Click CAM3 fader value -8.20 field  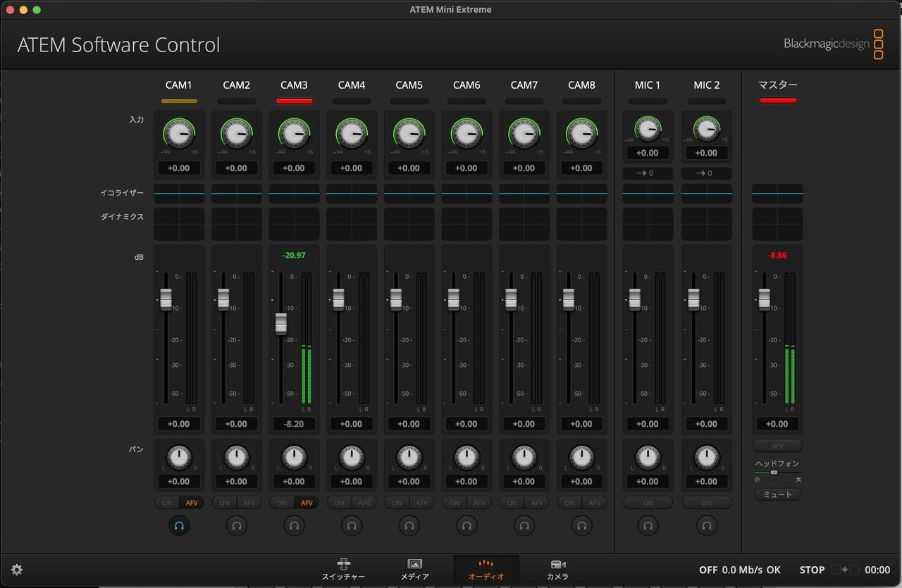[294, 424]
